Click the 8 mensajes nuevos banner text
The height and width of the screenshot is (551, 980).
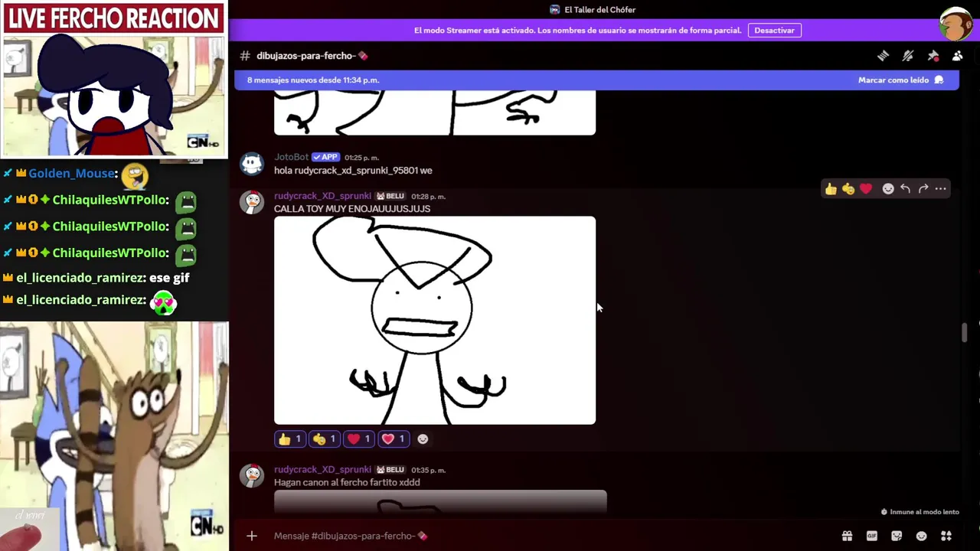[313, 80]
